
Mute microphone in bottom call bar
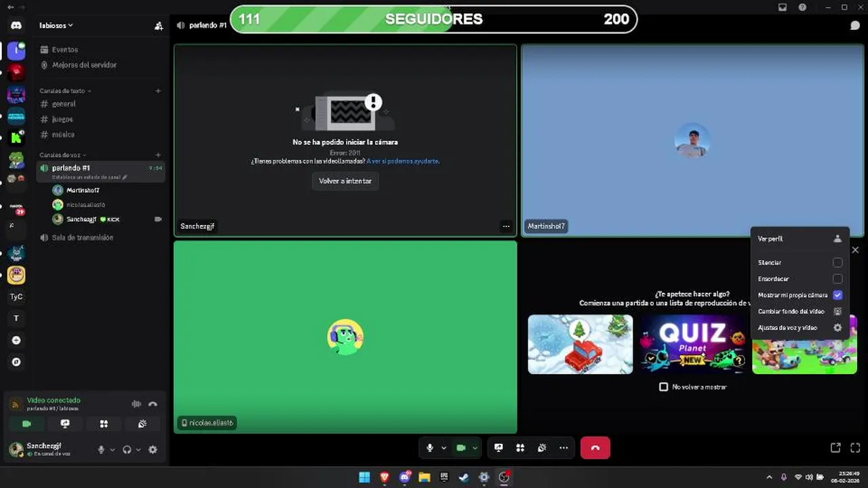pyautogui.click(x=429, y=448)
